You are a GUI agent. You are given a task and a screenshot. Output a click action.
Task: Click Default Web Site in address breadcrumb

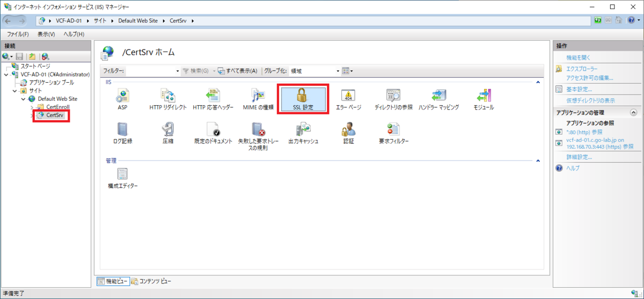click(137, 21)
